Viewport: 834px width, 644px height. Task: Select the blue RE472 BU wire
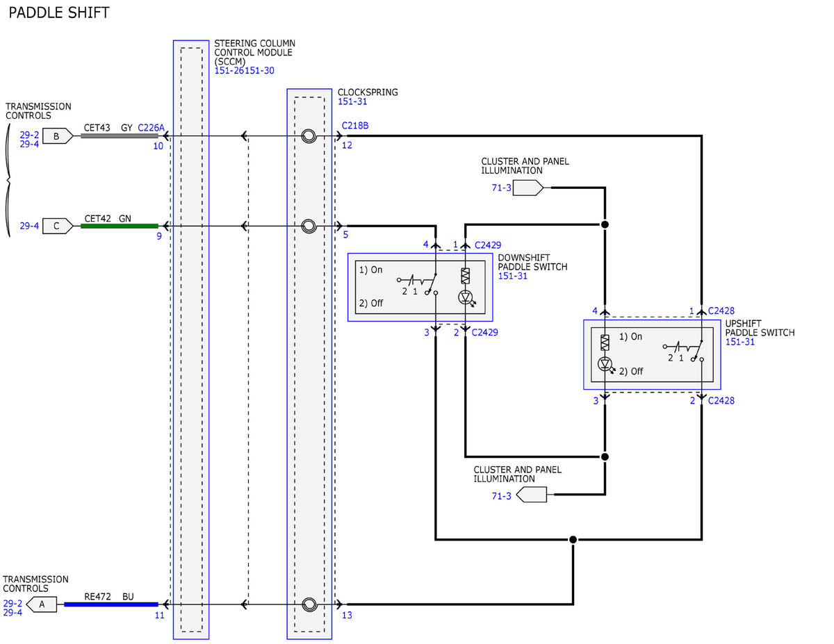(111, 604)
